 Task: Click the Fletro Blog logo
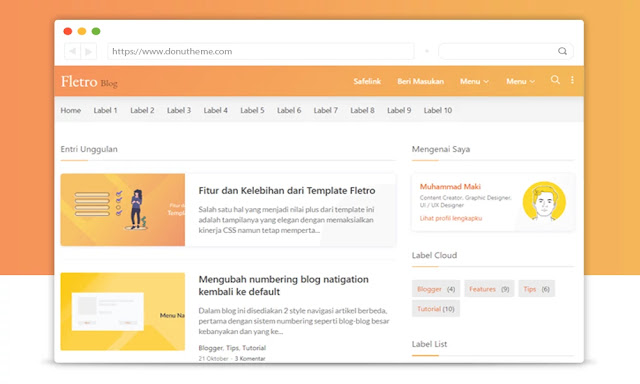pos(89,82)
